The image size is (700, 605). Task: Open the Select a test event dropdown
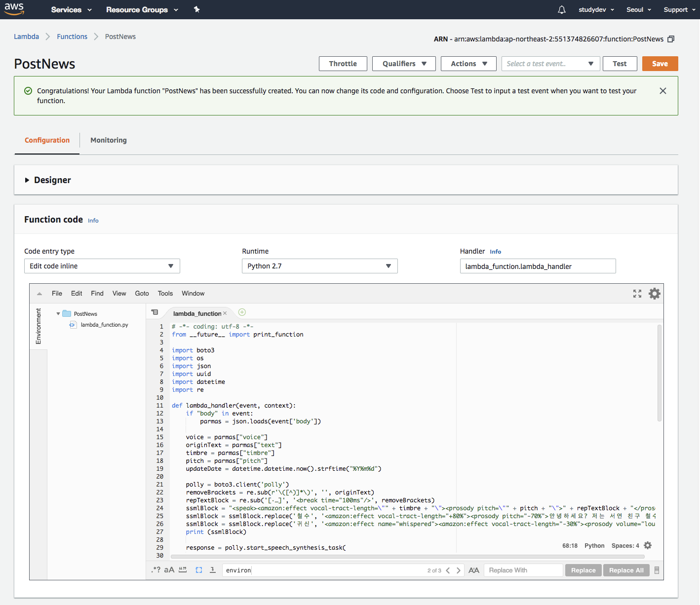[x=551, y=64]
